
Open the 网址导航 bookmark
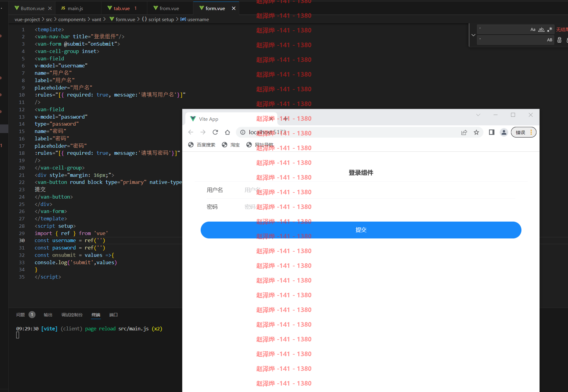point(260,145)
